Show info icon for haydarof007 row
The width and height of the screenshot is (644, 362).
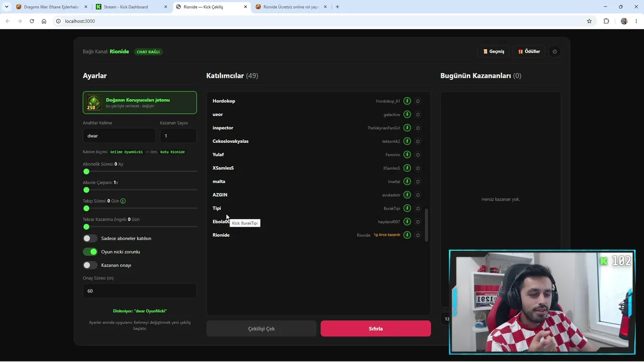(407, 222)
